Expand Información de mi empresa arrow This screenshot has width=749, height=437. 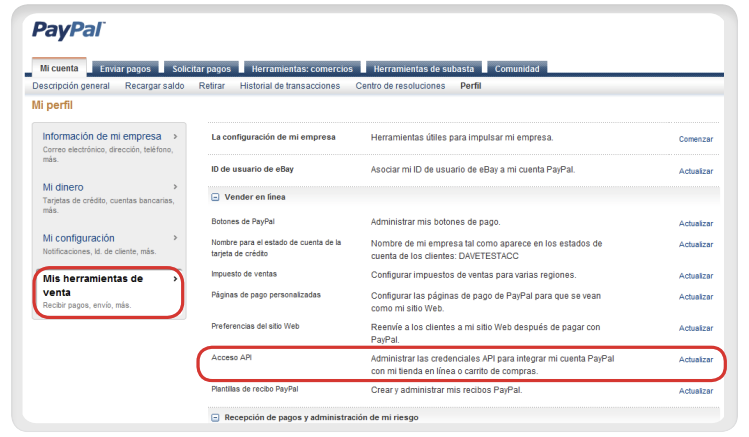coord(175,137)
